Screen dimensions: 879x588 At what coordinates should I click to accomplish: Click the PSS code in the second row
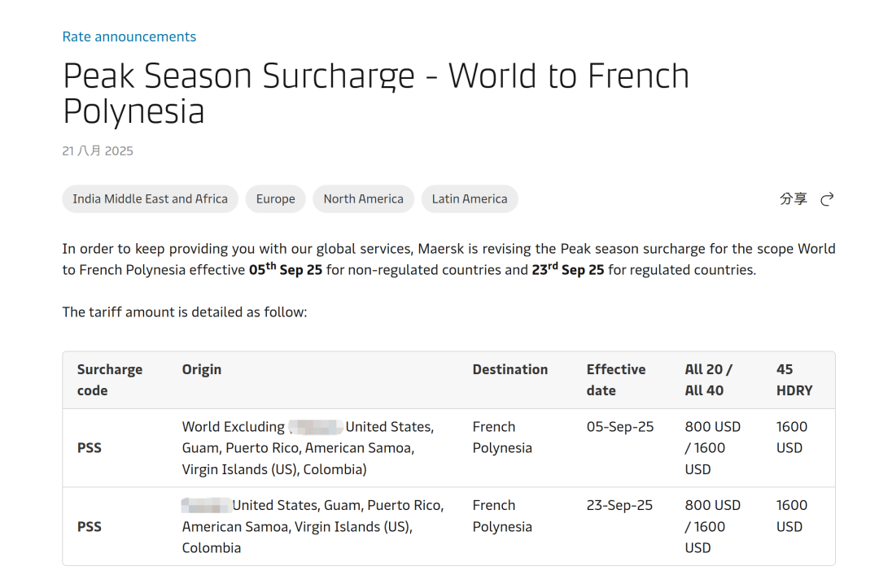tap(90, 526)
